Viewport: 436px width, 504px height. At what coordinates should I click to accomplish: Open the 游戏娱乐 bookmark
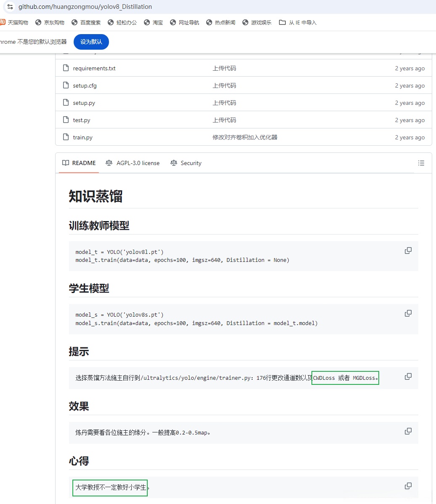click(x=257, y=22)
